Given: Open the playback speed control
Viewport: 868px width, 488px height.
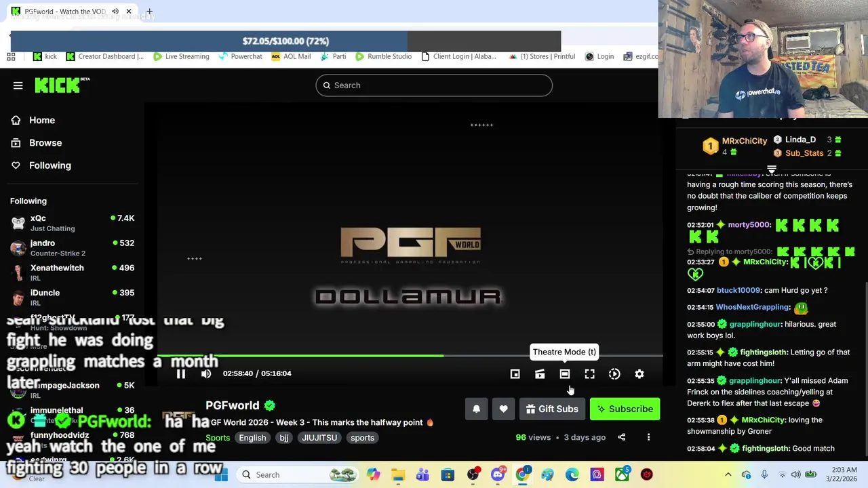Looking at the screenshot, I should (614, 374).
